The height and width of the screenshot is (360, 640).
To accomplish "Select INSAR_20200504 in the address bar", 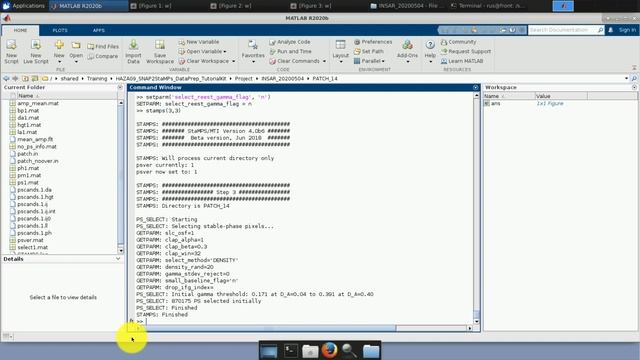I will click(282, 78).
